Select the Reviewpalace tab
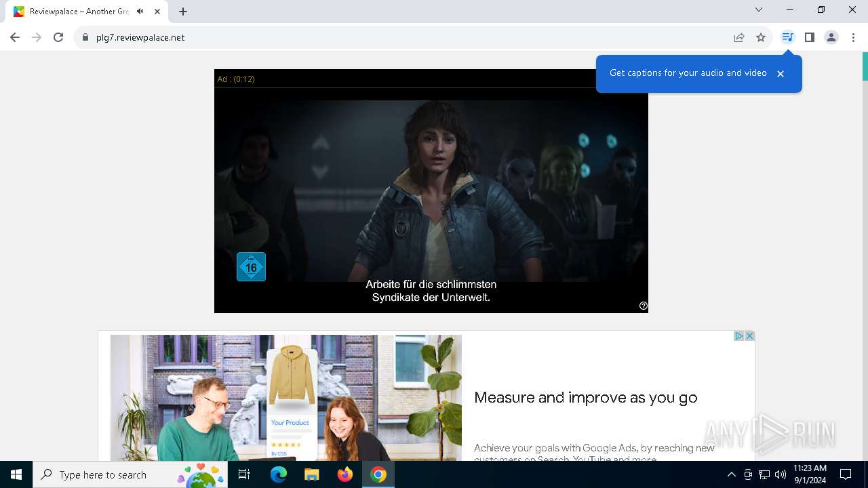The image size is (868, 488). click(x=88, y=12)
